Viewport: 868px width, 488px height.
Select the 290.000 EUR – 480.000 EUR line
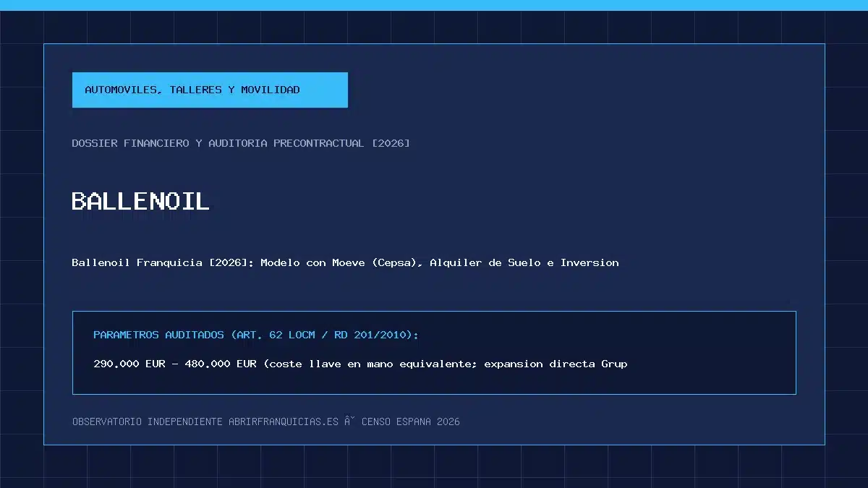point(360,364)
